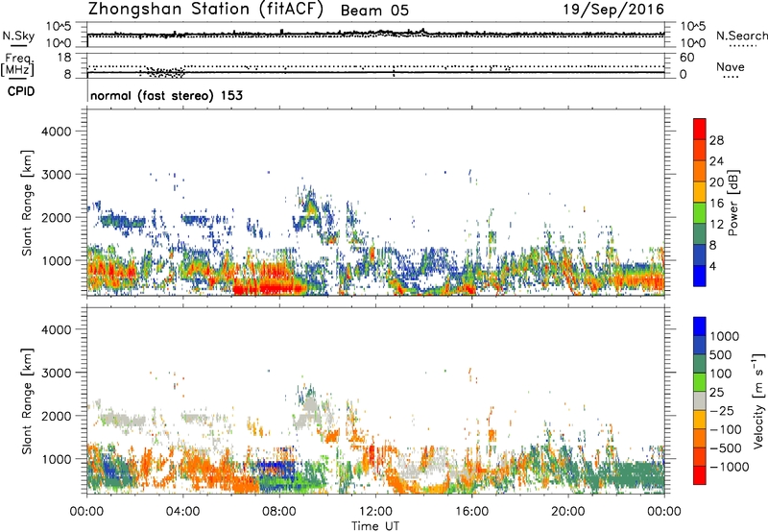Select the Beam 05 label
Viewport: 768px width, 532px height.
click(x=374, y=11)
